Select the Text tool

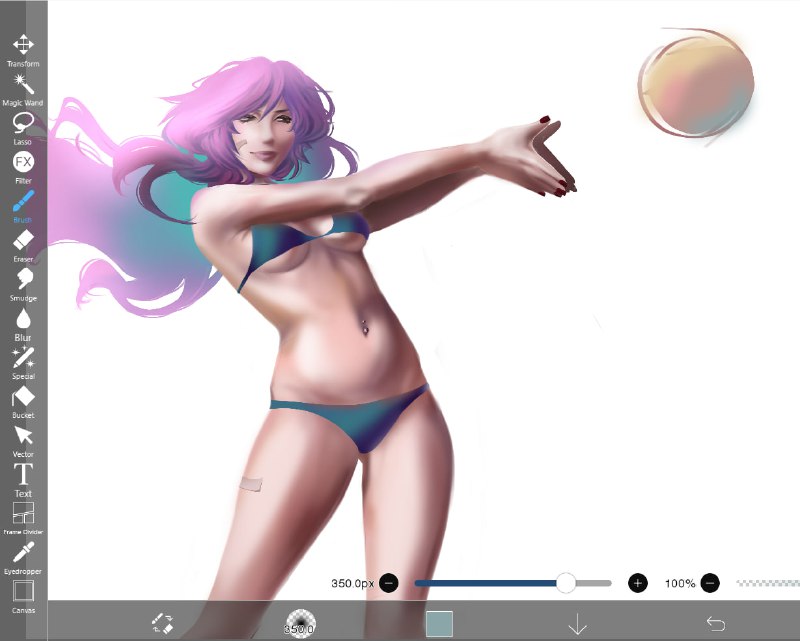click(23, 480)
